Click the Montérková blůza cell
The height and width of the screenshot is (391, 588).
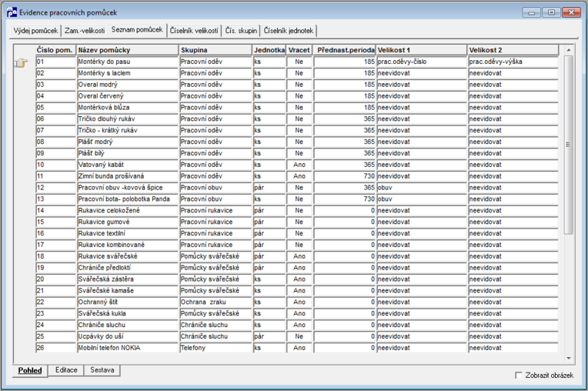[127, 107]
